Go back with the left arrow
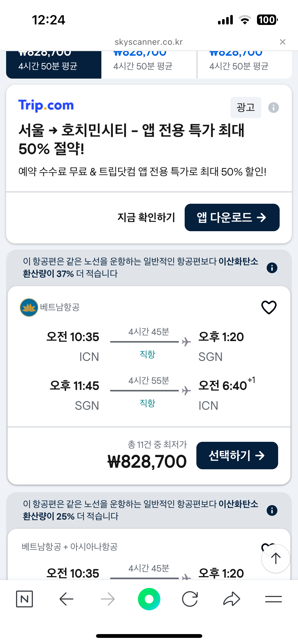 [x=66, y=599]
